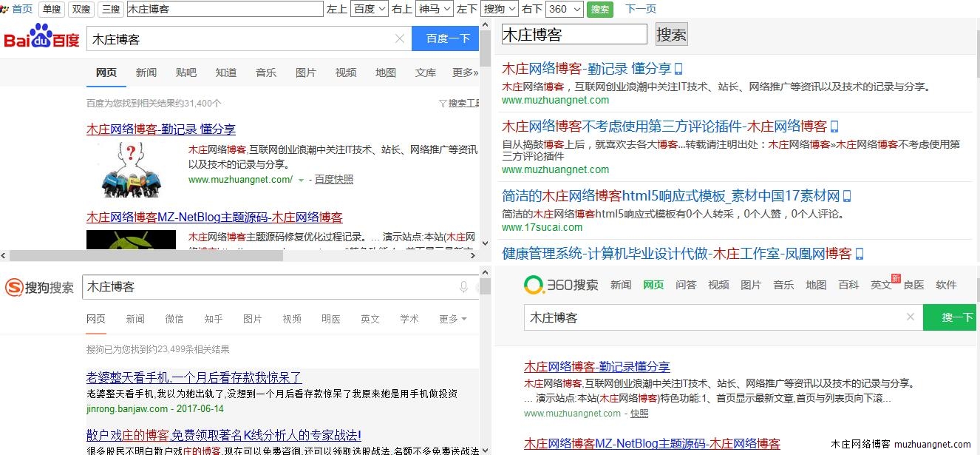Open Baidu result 木庄网络博客-勤记录 懂分享
980x455 pixels.
pos(161,129)
